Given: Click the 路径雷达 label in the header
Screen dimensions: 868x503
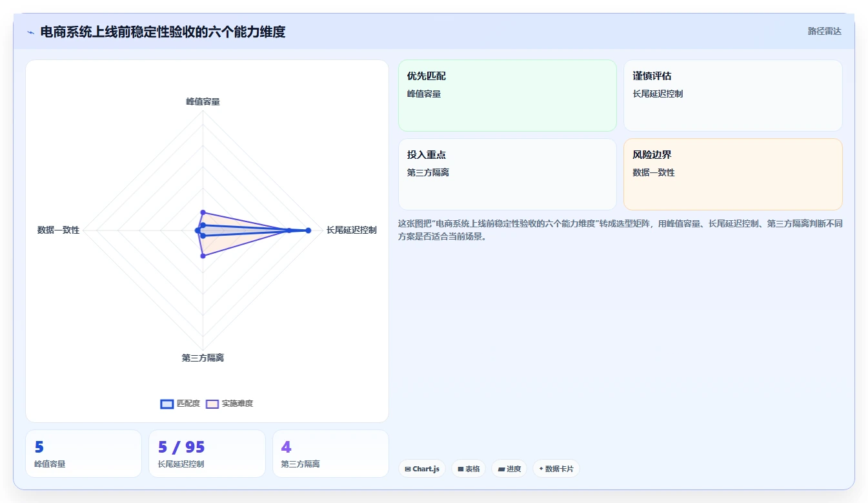Looking at the screenshot, I should [x=825, y=31].
